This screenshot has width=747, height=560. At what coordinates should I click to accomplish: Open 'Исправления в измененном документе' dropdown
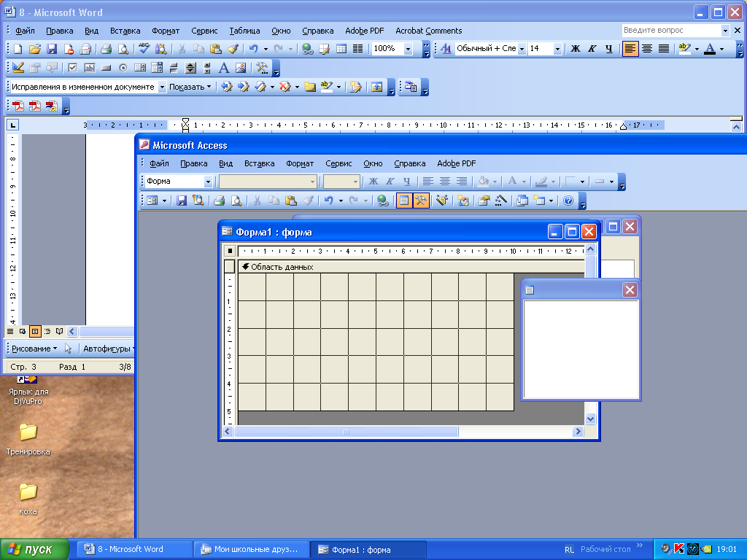[x=162, y=87]
